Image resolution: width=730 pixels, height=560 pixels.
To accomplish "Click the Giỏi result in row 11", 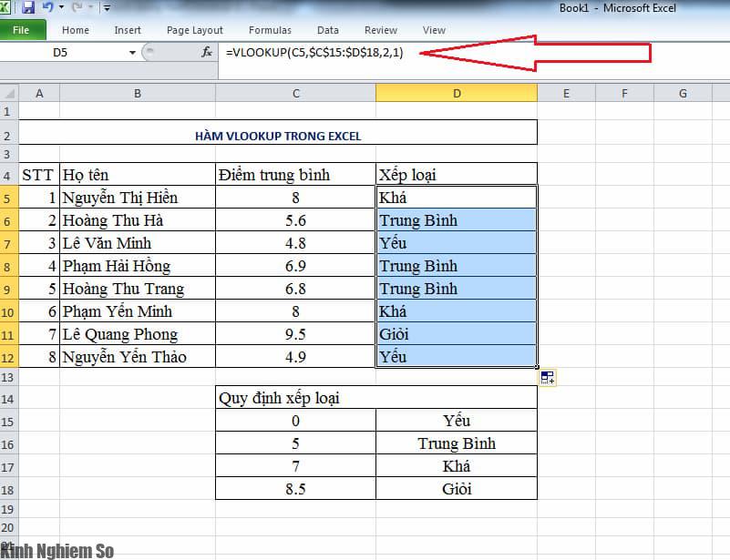I will point(457,334).
